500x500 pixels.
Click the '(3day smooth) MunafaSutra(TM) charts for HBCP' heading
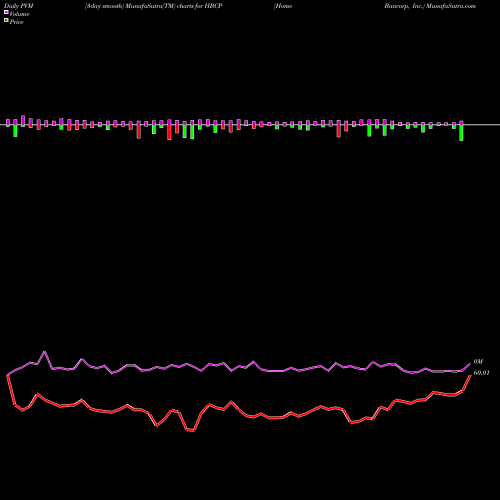(x=154, y=6)
